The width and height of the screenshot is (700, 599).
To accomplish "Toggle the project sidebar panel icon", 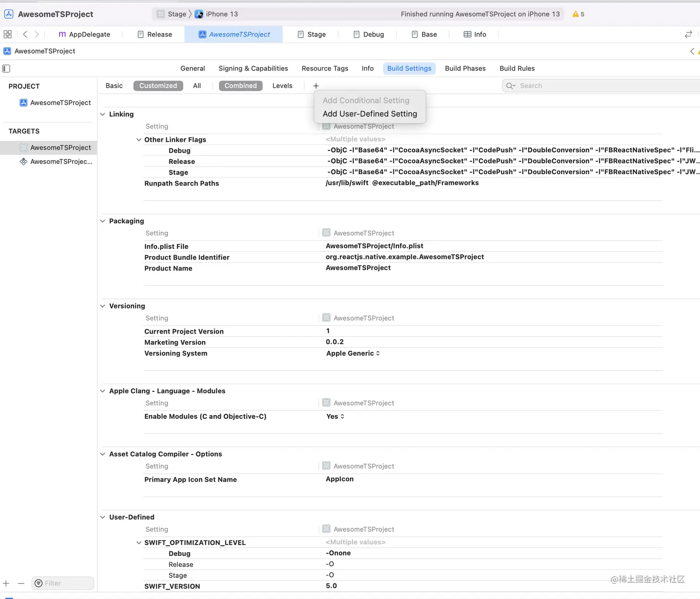I will tap(6, 69).
